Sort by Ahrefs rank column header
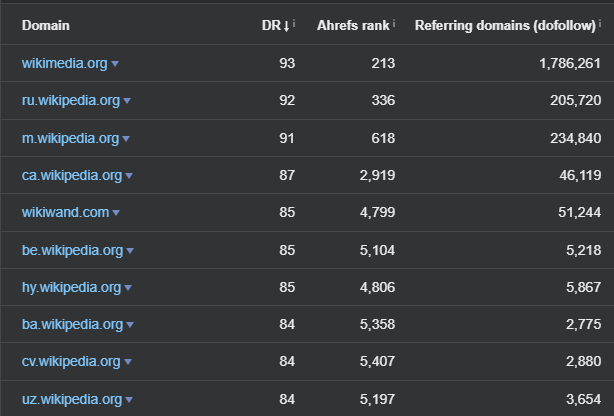Image resolution: width=614 pixels, height=416 pixels. pyautogui.click(x=353, y=24)
